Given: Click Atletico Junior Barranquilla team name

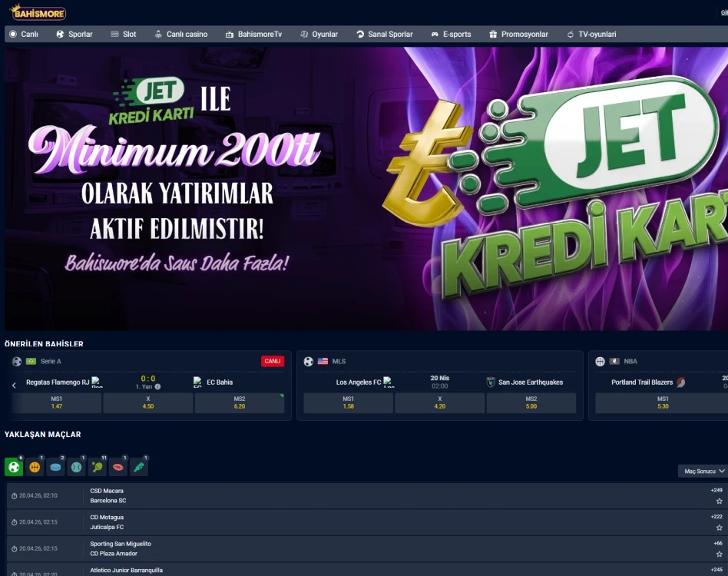Looking at the screenshot, I should (x=126, y=570).
